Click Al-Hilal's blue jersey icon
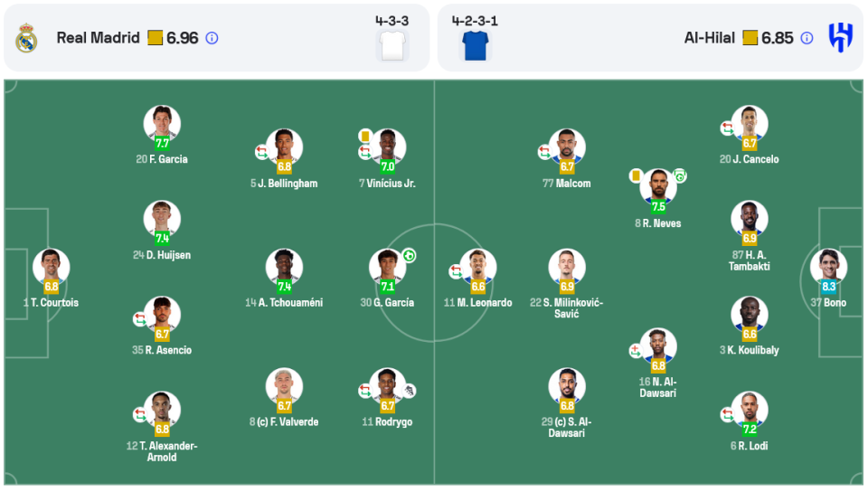868x492 pixels. (475, 44)
